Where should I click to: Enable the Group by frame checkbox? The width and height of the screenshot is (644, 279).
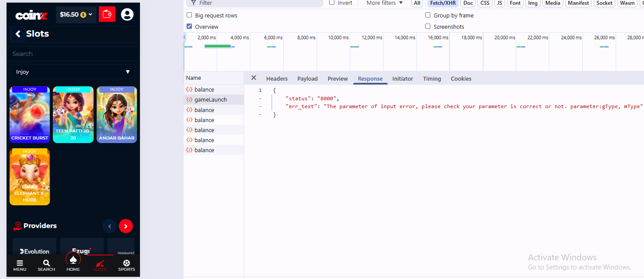tap(428, 15)
